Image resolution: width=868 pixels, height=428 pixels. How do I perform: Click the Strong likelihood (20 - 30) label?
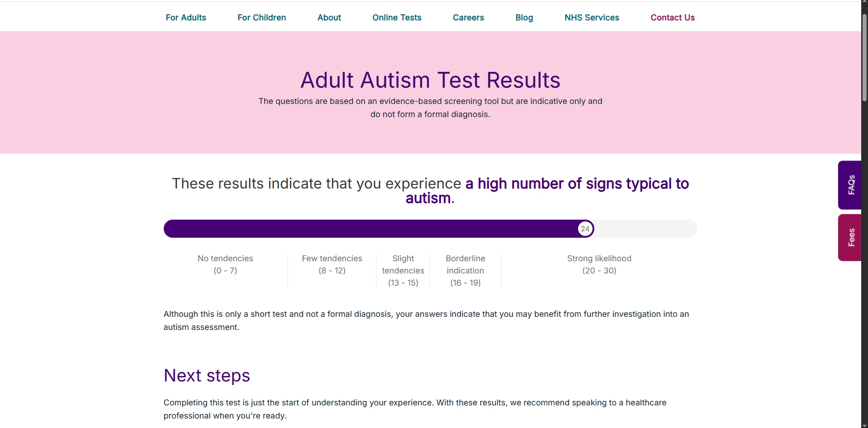(x=599, y=264)
